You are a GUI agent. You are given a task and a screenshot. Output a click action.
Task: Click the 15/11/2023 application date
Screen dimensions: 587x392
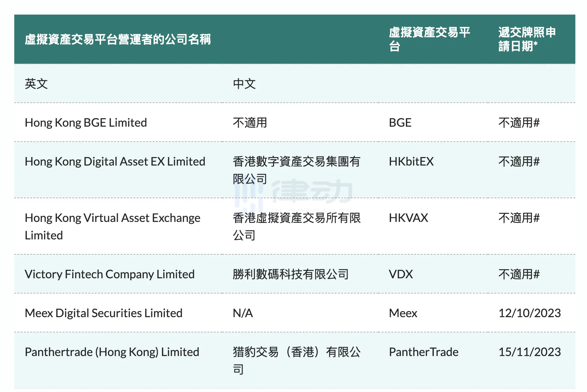tap(530, 352)
